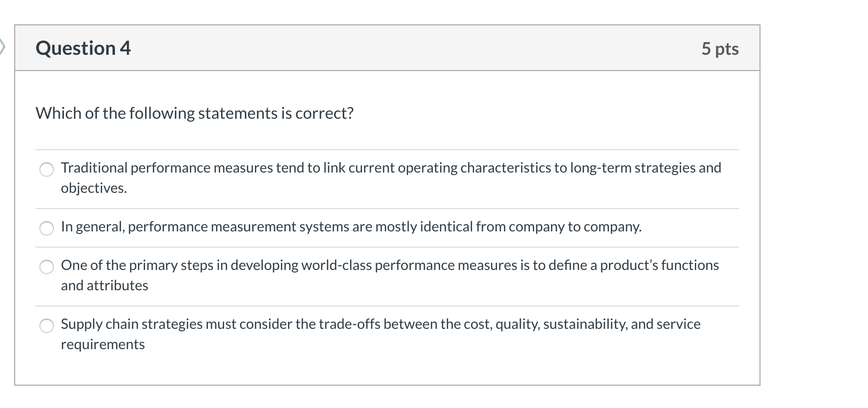The image size is (868, 408).
Task: Pick the supply chain strategies trade-offs answer
Action: (x=46, y=326)
